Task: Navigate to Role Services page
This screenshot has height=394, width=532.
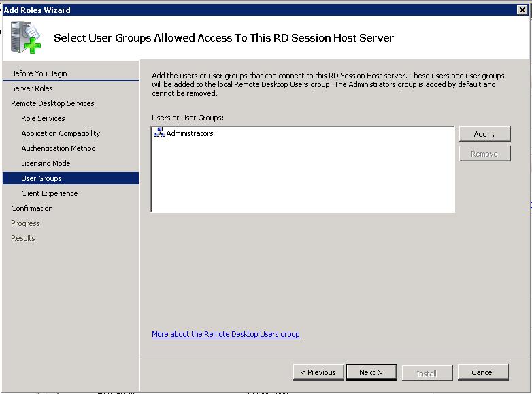Action: 43,118
